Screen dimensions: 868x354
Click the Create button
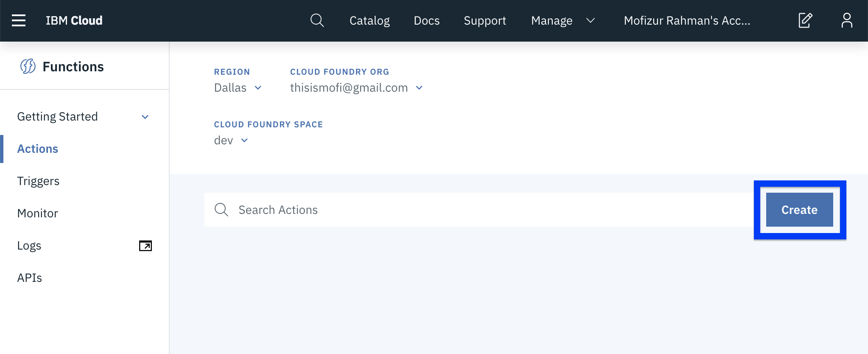tap(800, 210)
